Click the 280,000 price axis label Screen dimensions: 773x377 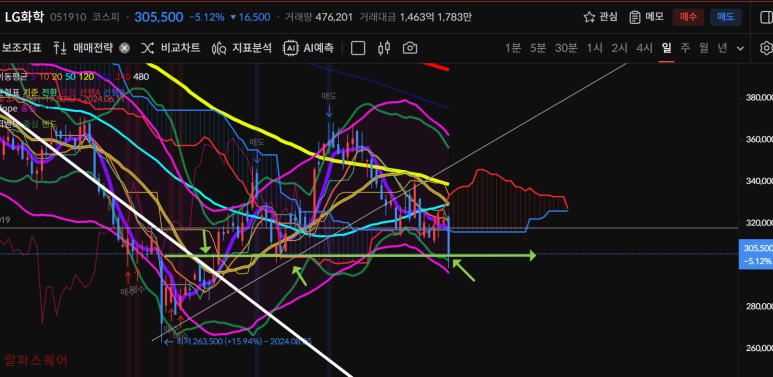click(758, 307)
